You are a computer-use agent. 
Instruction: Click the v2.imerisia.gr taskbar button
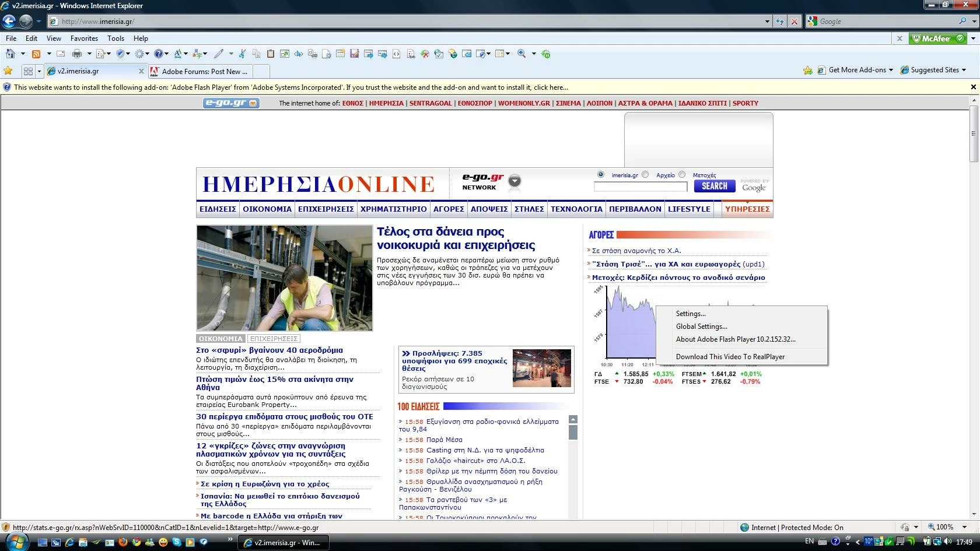(283, 542)
